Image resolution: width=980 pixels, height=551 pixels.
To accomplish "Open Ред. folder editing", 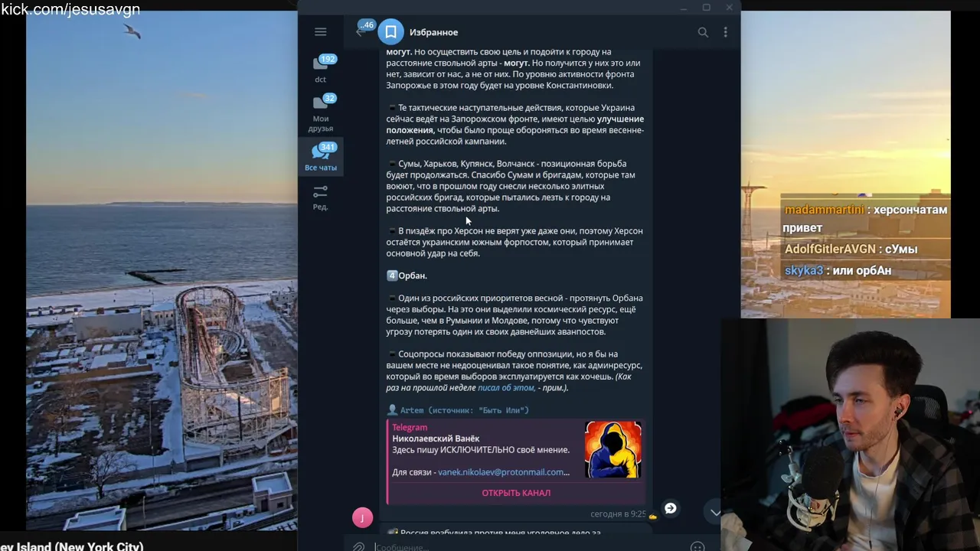I will (321, 197).
